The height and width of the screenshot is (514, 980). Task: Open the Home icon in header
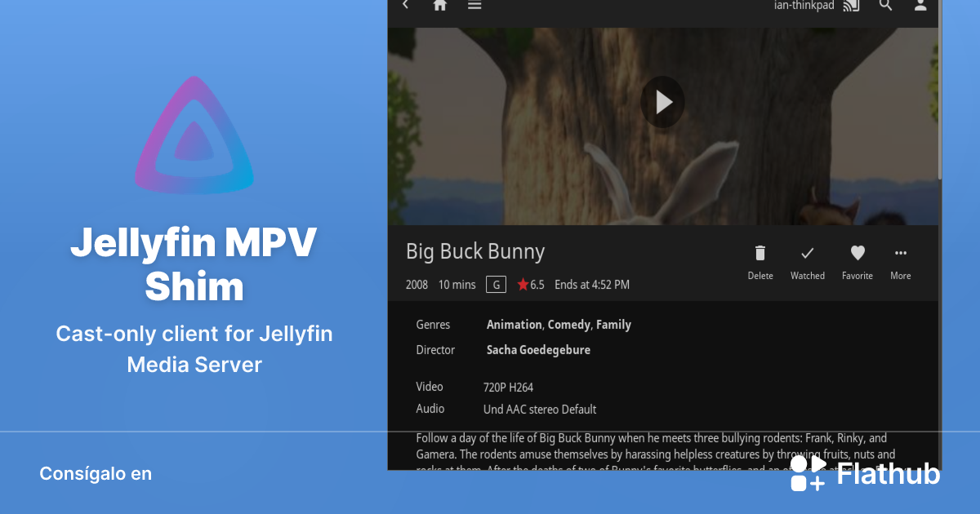(x=440, y=5)
